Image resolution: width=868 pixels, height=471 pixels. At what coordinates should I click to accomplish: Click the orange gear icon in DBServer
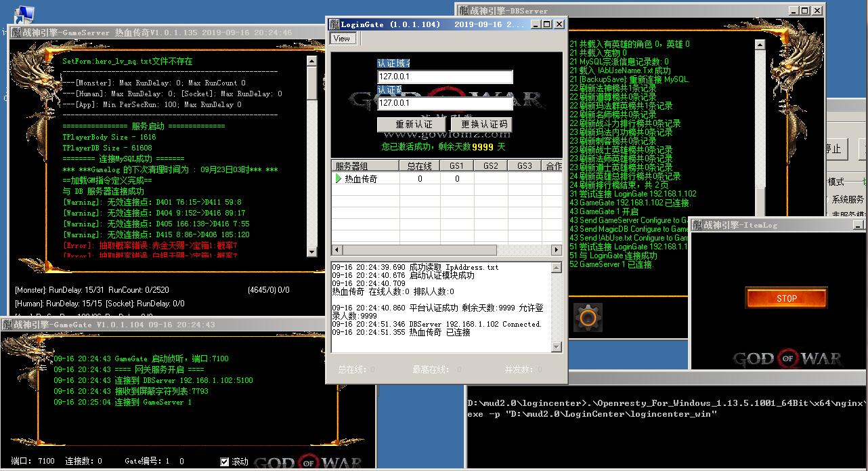point(587,317)
